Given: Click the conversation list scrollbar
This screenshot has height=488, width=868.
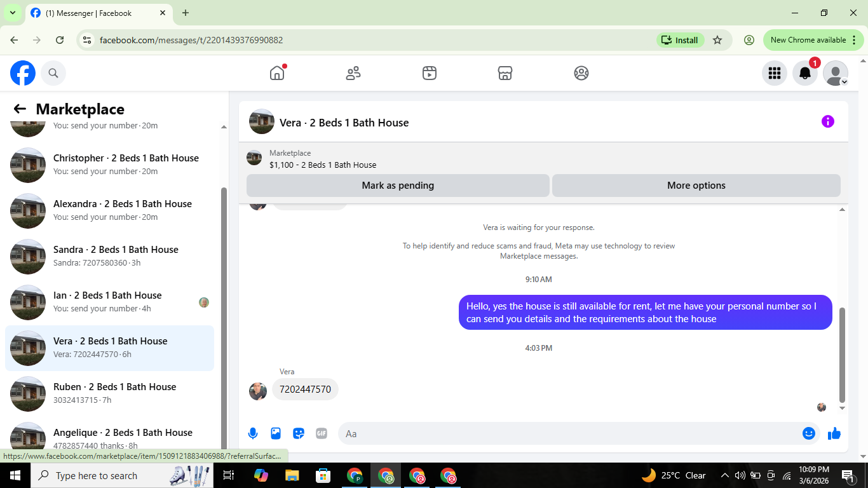Looking at the screenshot, I should tap(224, 318).
